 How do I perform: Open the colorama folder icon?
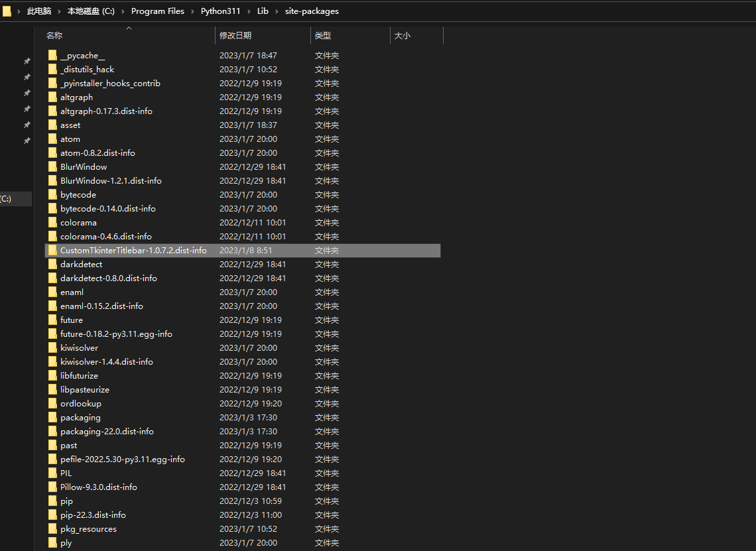52,222
